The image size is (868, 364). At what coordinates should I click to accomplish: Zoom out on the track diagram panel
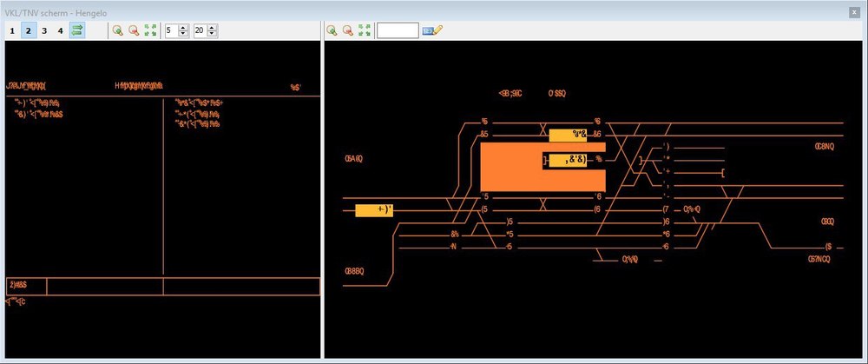(x=348, y=30)
